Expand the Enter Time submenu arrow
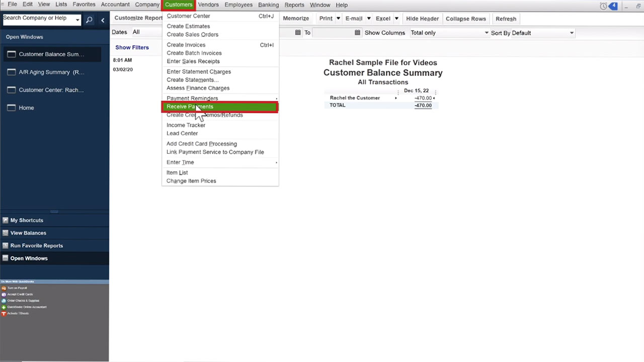The height and width of the screenshot is (362, 644). [x=276, y=162]
